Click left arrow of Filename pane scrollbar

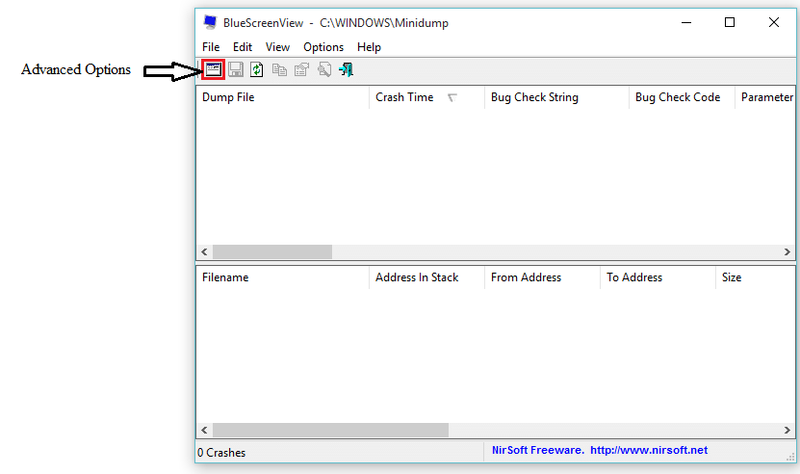[204, 430]
